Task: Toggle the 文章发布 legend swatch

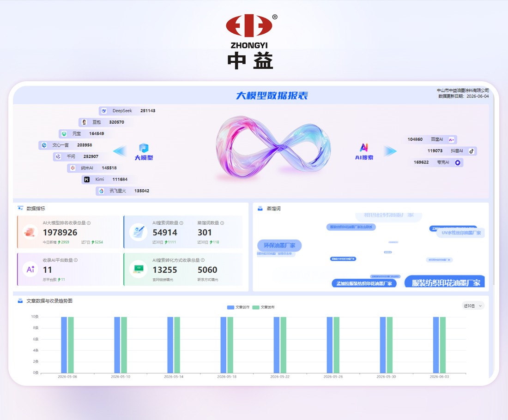Action: (x=256, y=307)
